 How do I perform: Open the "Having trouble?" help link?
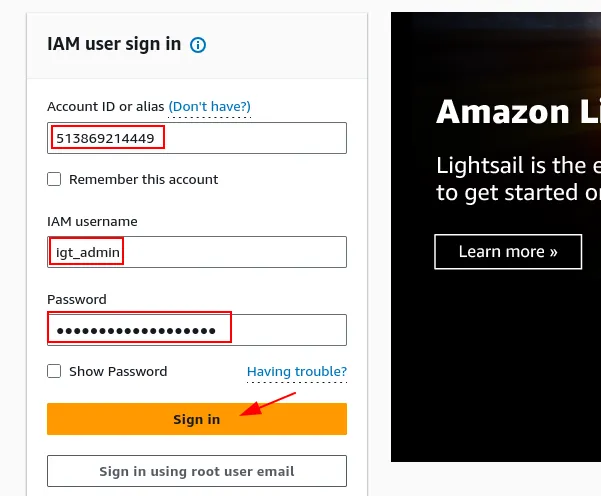[x=297, y=372]
